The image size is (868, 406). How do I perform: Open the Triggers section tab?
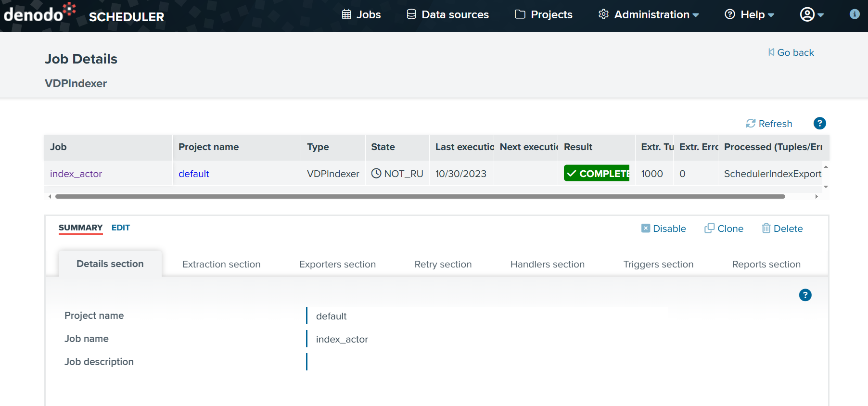click(658, 264)
